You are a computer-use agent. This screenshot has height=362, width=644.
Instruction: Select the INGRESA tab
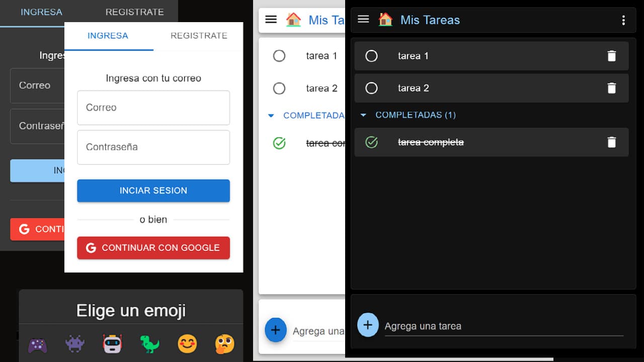pos(108,35)
